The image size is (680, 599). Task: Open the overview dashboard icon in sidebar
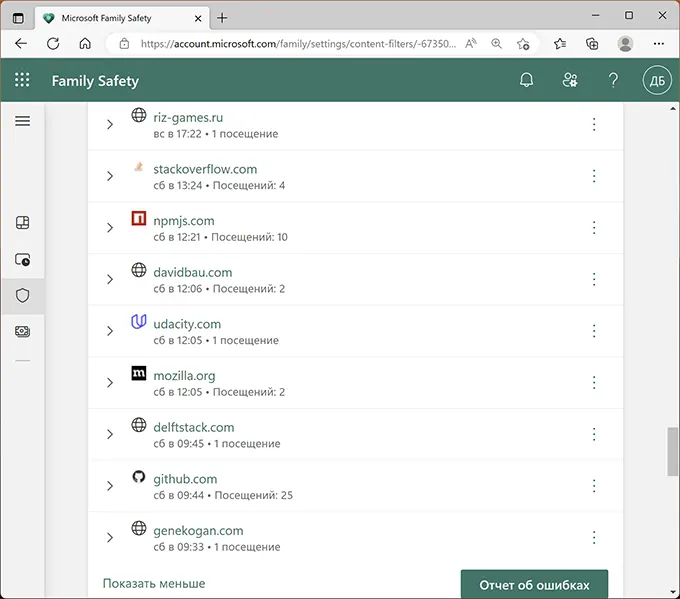(x=23, y=223)
